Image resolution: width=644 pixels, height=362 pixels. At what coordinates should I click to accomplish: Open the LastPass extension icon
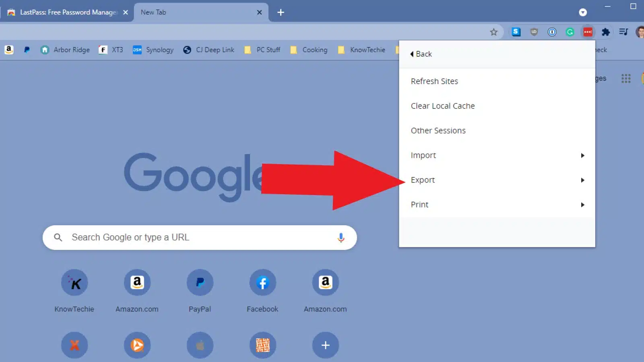(588, 32)
